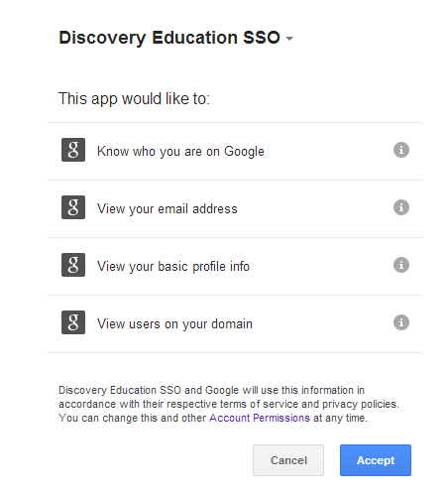
Task: Open info icon for 'View users on your domain'
Action: point(401,322)
